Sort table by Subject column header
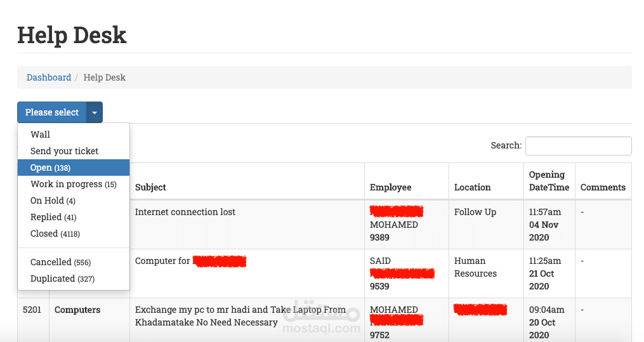This screenshot has width=644, height=342. pyautogui.click(x=151, y=187)
